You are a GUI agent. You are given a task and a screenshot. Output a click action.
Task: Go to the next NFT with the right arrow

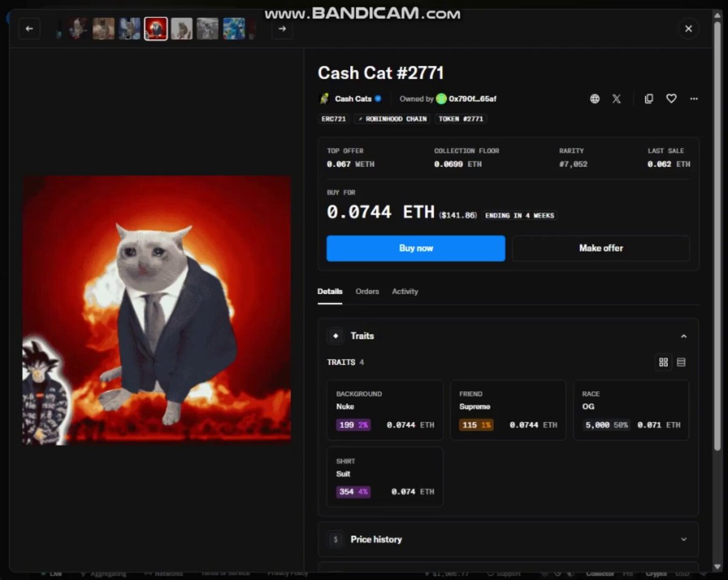pyautogui.click(x=282, y=29)
